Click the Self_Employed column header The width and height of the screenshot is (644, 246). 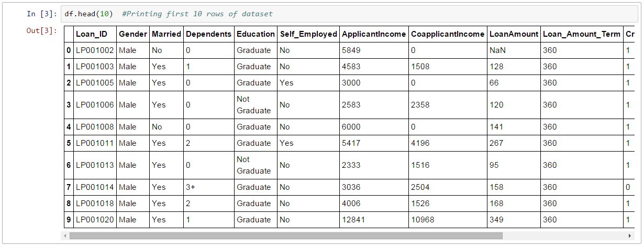pyautogui.click(x=308, y=34)
